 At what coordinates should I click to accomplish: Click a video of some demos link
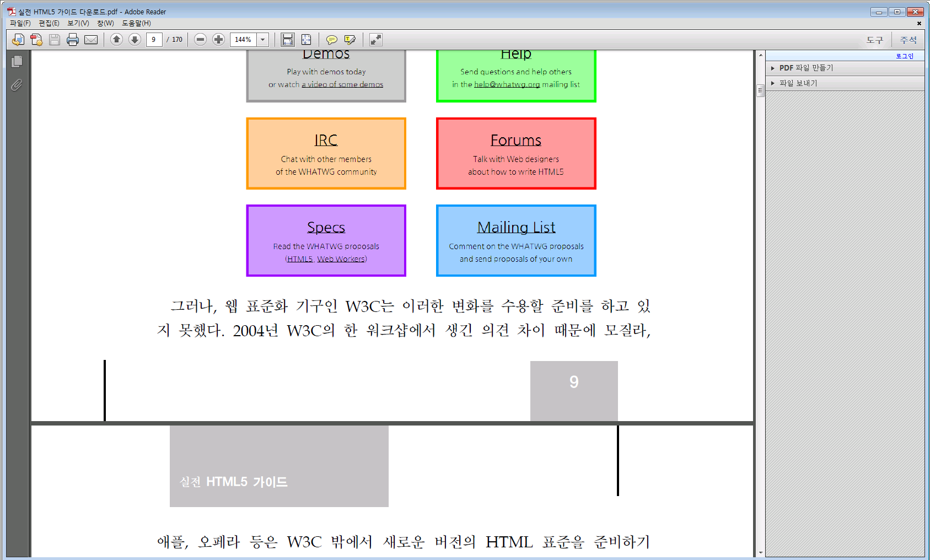(342, 84)
